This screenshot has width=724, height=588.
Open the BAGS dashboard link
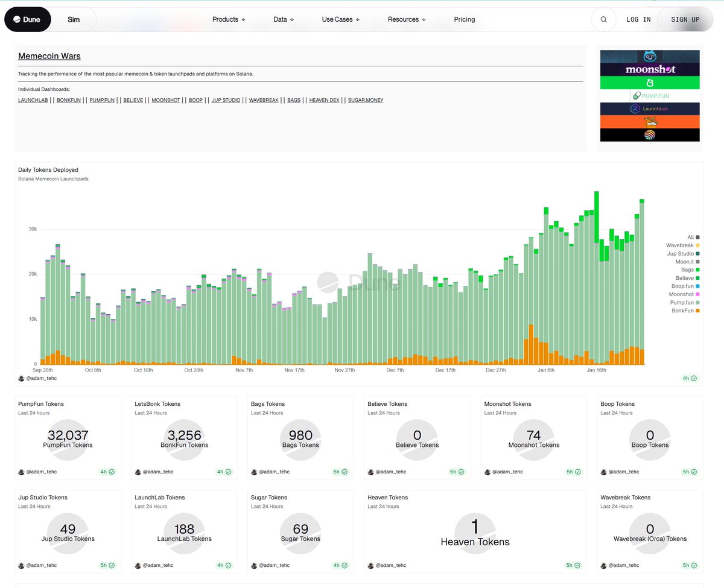294,100
